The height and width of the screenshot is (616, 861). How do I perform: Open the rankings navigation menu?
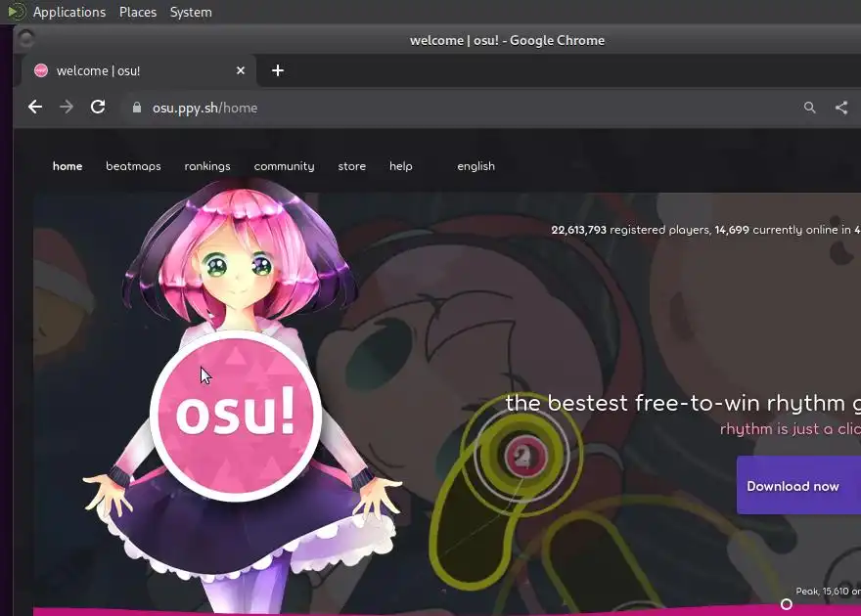(x=207, y=166)
